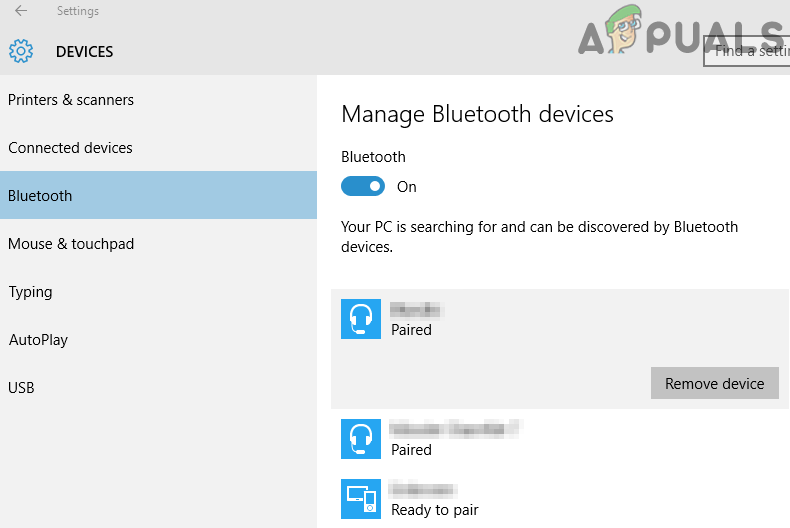The image size is (790, 528).
Task: Open the Typing settings page
Action: tap(30, 292)
